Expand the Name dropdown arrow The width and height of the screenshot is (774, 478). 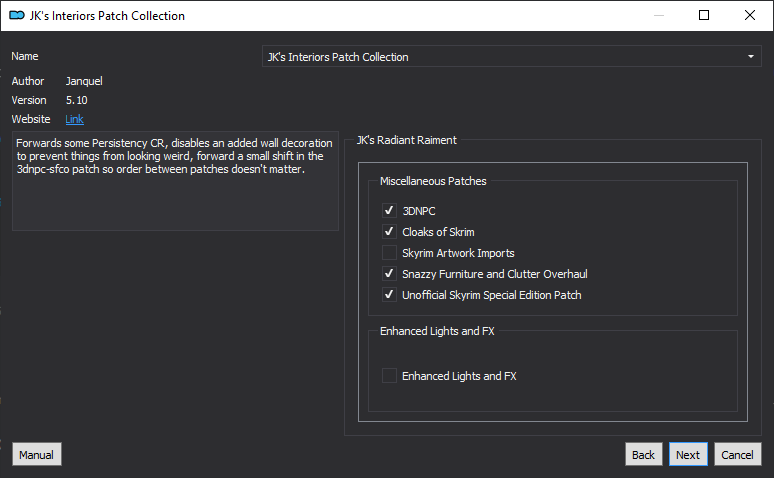coord(751,57)
